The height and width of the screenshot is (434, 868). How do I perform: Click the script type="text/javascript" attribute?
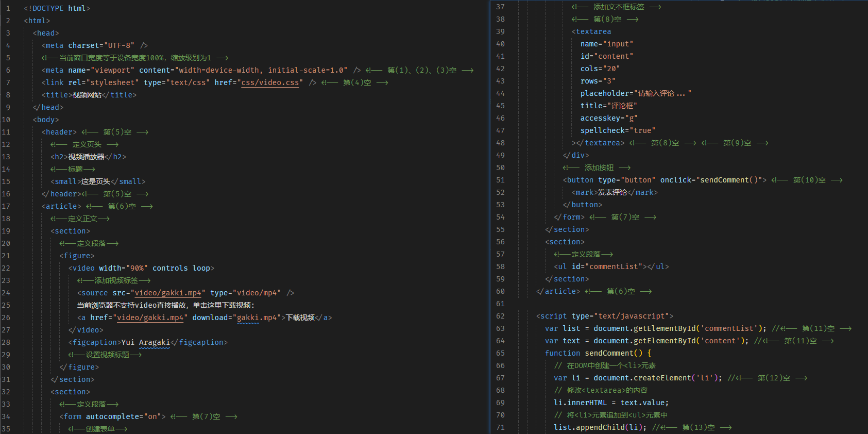(620, 316)
